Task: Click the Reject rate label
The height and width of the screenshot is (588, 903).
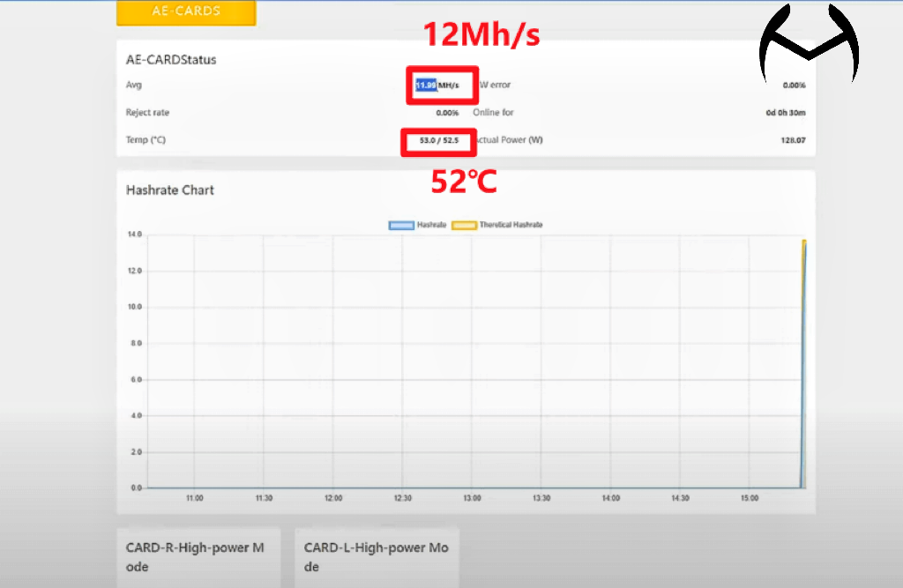Action: pyautogui.click(x=147, y=112)
